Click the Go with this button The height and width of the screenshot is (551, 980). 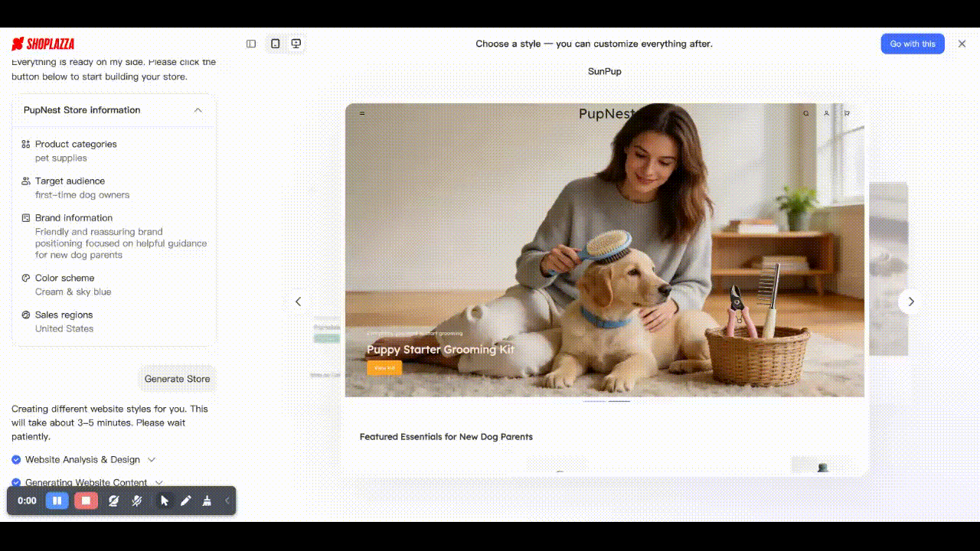(x=913, y=44)
